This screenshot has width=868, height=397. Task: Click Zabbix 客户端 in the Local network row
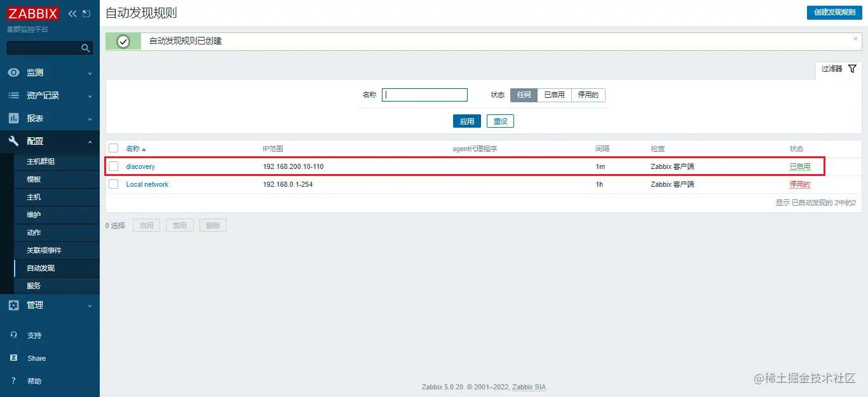click(672, 184)
